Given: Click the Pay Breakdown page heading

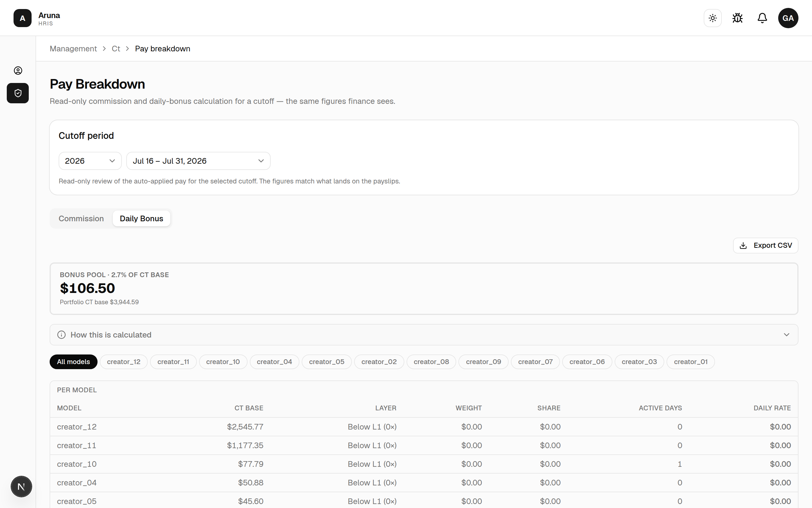Looking at the screenshot, I should click(97, 84).
